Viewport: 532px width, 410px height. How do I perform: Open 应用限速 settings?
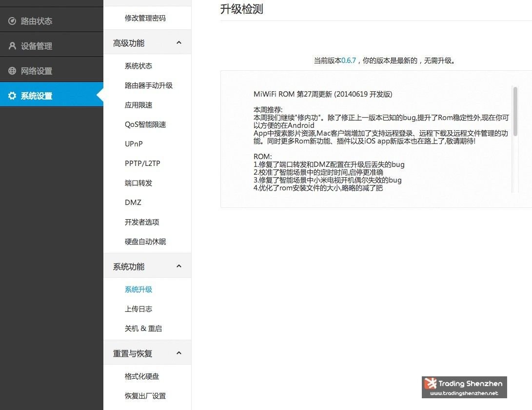[x=138, y=105]
